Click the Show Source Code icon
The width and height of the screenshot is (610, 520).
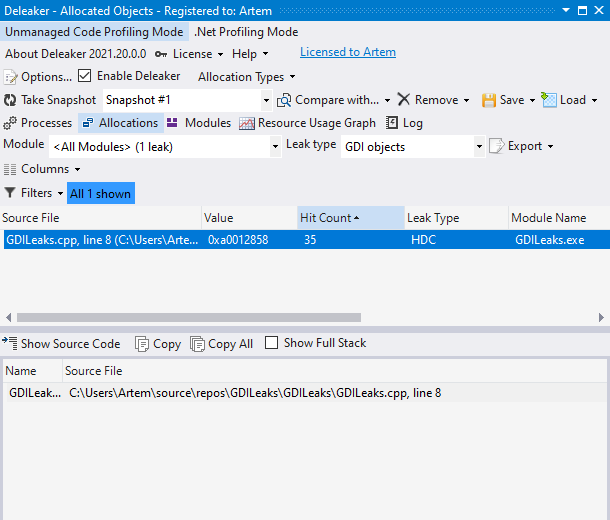point(10,343)
